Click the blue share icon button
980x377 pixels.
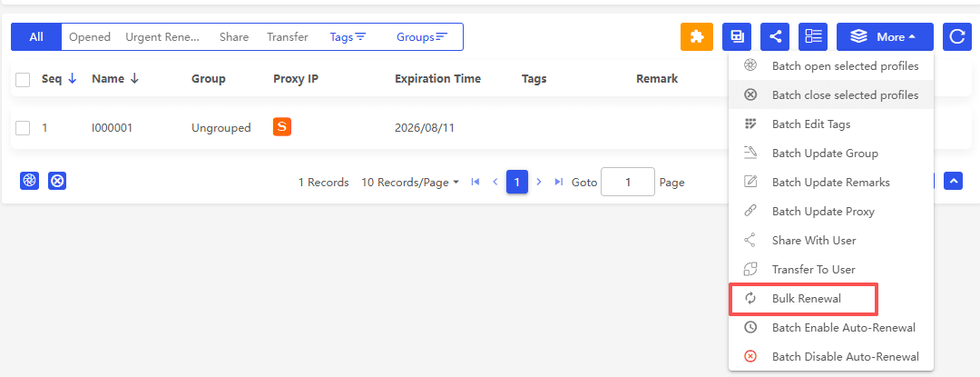[x=775, y=37]
